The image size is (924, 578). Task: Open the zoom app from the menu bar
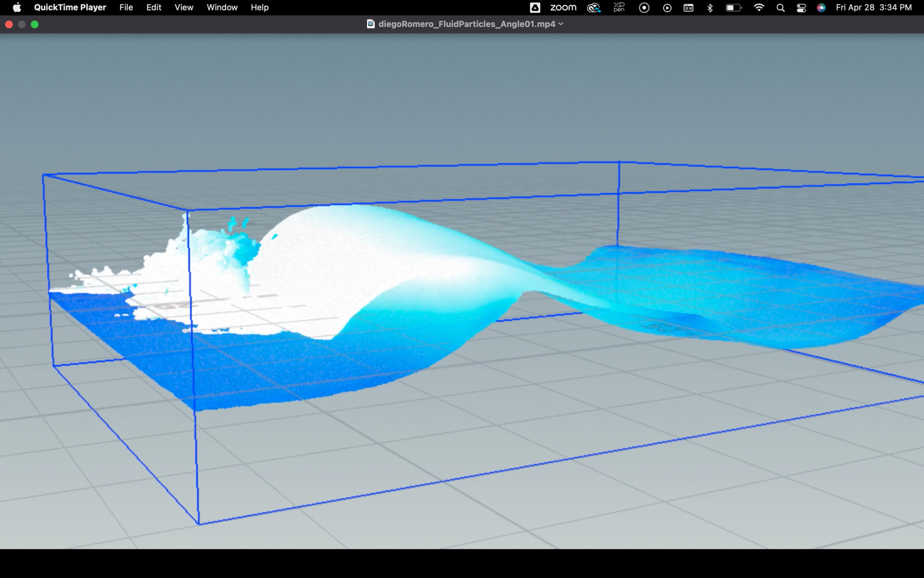coord(562,7)
